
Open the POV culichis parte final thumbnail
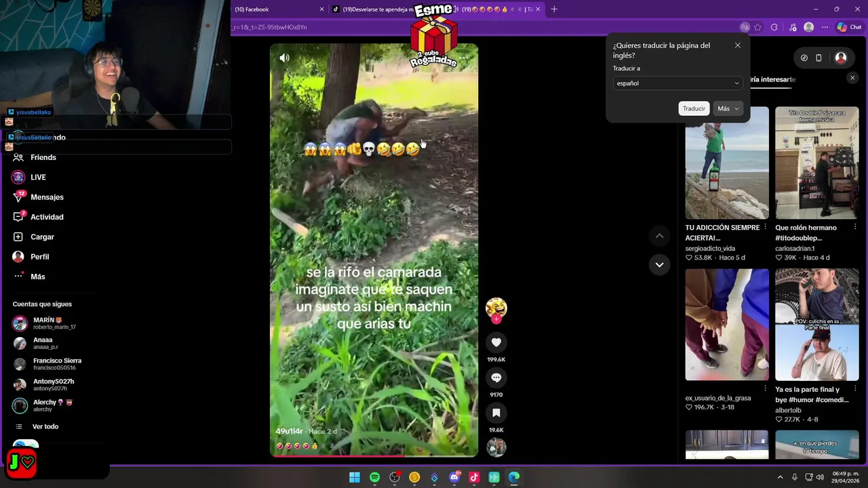817,325
